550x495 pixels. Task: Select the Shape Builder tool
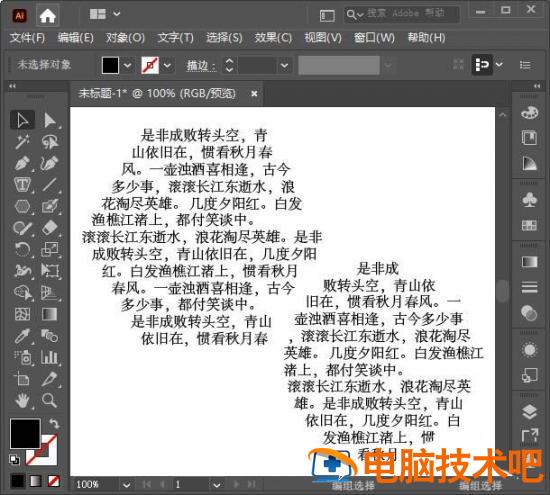[x=22, y=293]
